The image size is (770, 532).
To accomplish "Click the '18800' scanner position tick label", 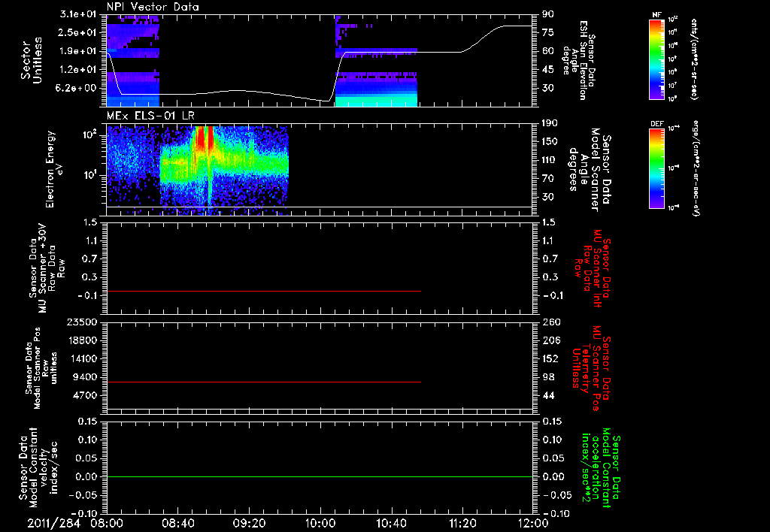I will (81, 340).
